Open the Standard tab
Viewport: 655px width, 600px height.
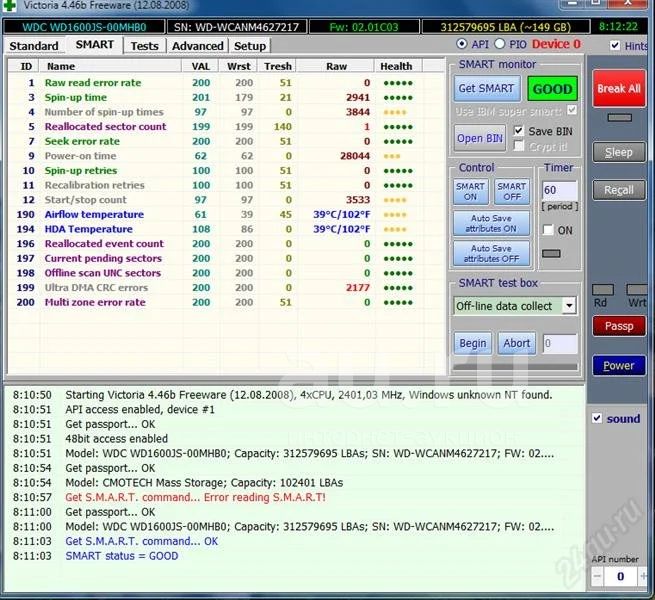point(34,46)
